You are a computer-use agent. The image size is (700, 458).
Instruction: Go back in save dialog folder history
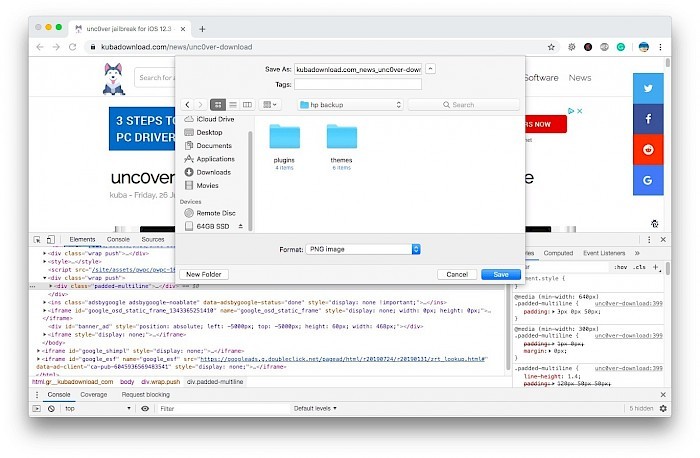(188, 104)
